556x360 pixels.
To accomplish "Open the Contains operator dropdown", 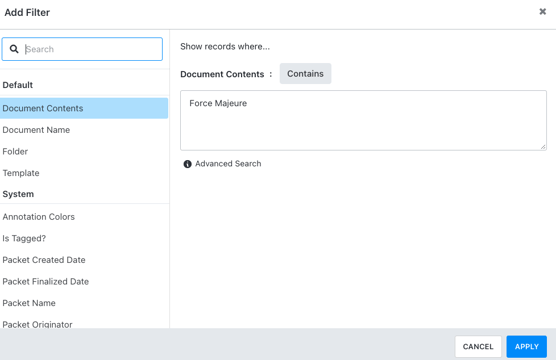I will pyautogui.click(x=305, y=73).
